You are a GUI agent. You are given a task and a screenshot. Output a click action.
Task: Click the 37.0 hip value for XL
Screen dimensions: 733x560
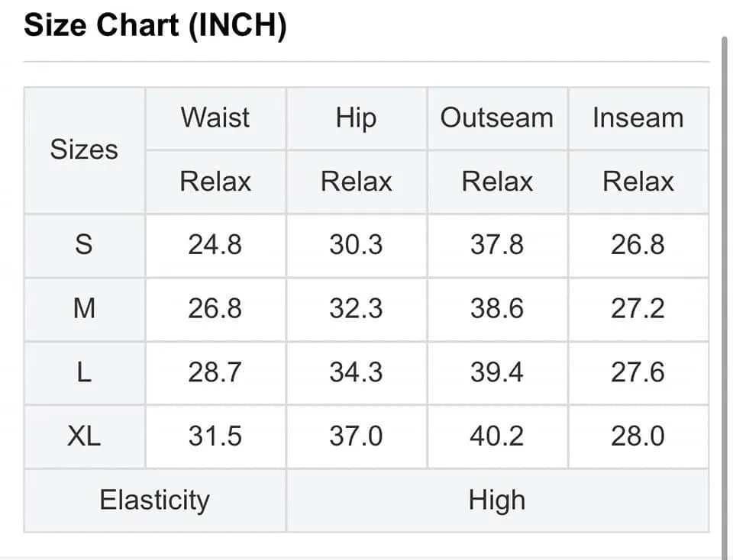[357, 436]
